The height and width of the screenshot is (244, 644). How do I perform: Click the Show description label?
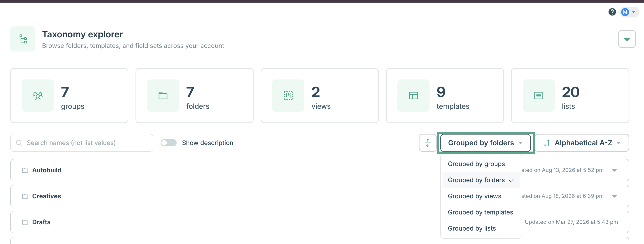click(208, 143)
